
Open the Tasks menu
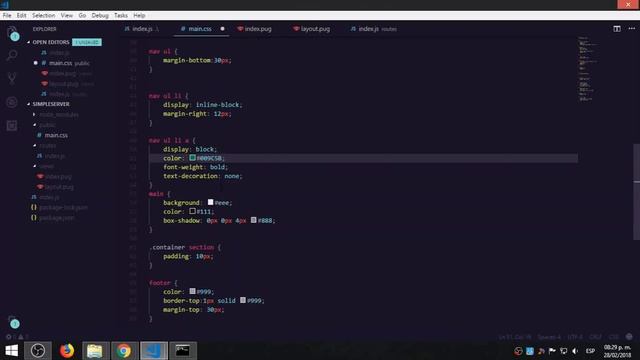pos(120,16)
